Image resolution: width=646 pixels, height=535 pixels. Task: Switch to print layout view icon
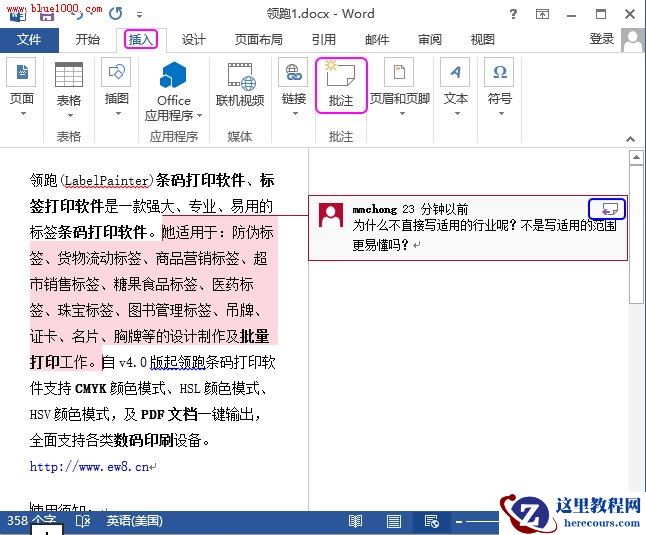[x=393, y=522]
